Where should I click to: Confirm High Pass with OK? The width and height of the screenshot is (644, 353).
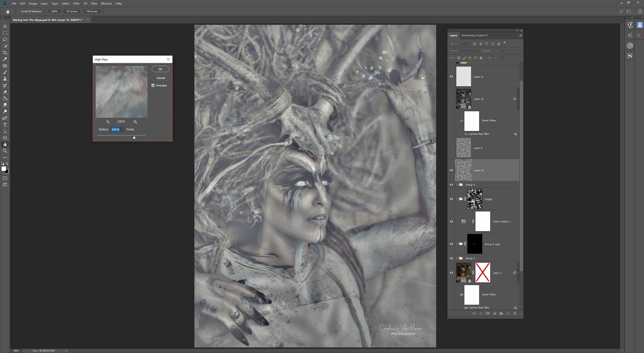click(x=160, y=69)
